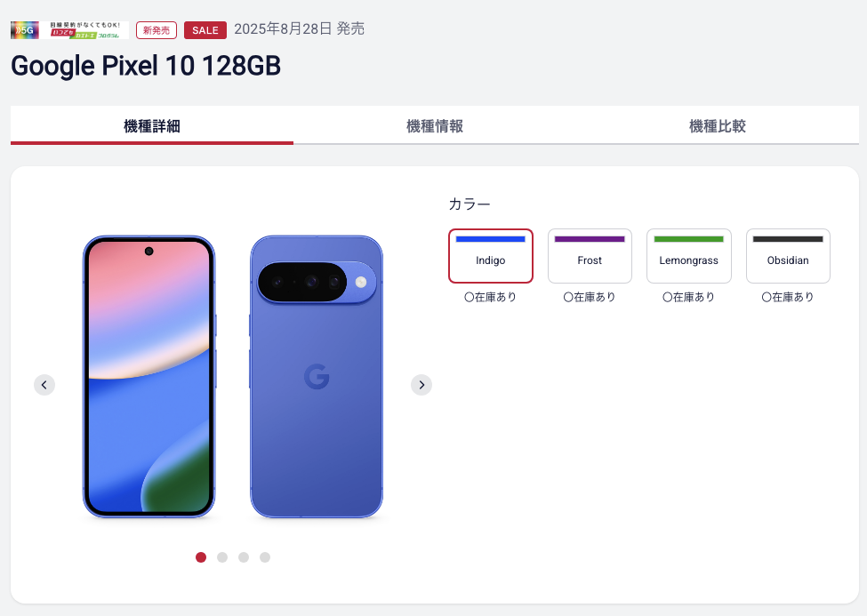Click the 新発売 new release badge
This screenshot has width=867, height=616.
point(157,30)
